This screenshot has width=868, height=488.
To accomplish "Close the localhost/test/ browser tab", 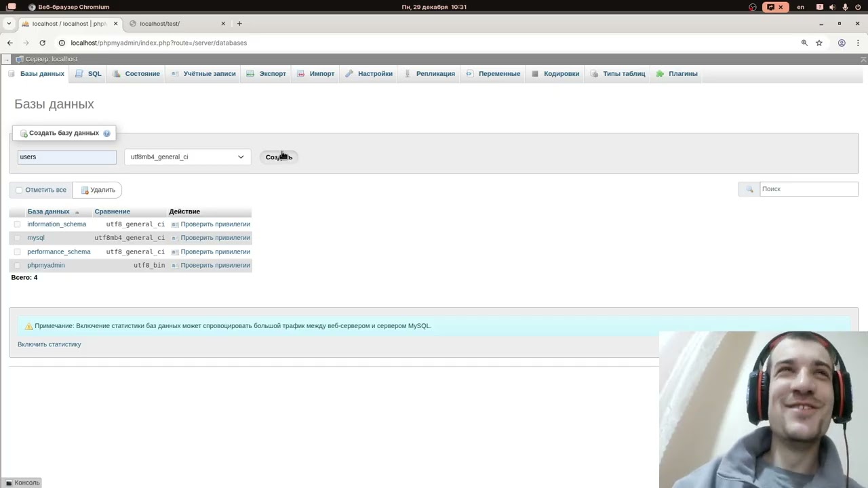I will tap(223, 24).
